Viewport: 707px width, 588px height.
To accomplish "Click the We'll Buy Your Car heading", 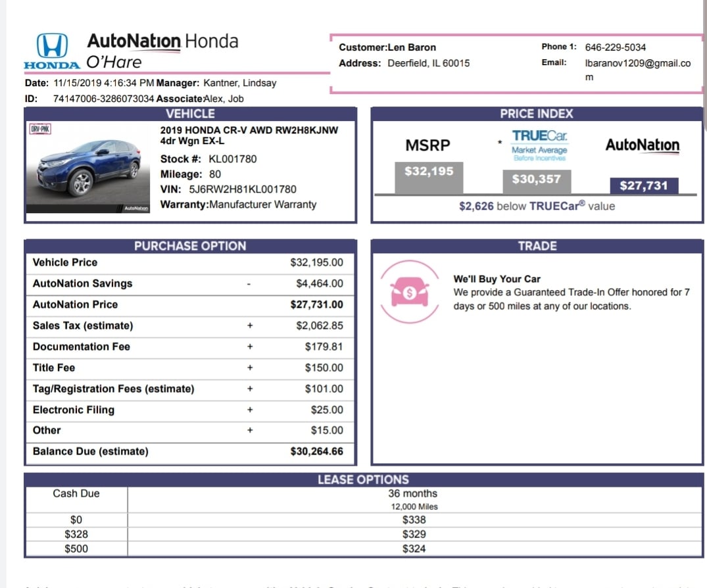I will pos(497,279).
